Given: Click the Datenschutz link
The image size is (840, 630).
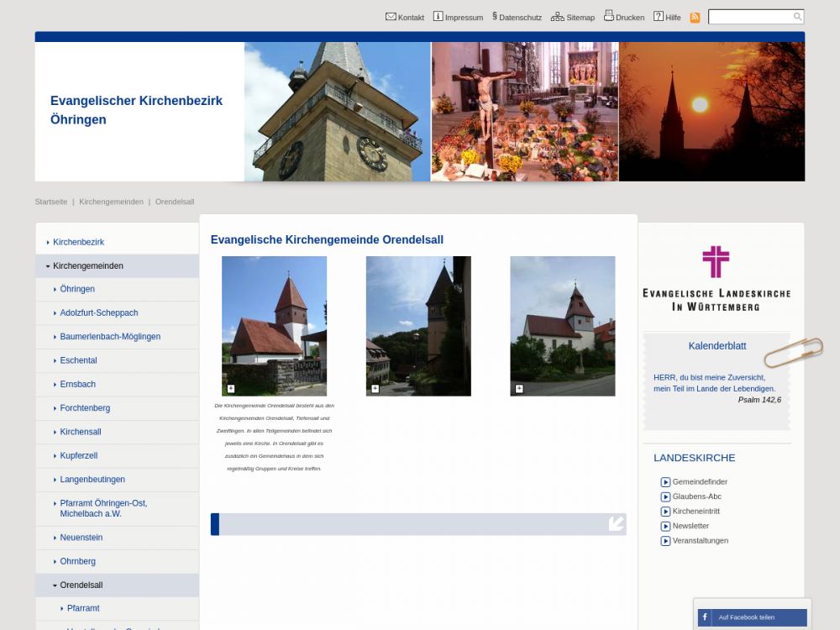Looking at the screenshot, I should [519, 18].
